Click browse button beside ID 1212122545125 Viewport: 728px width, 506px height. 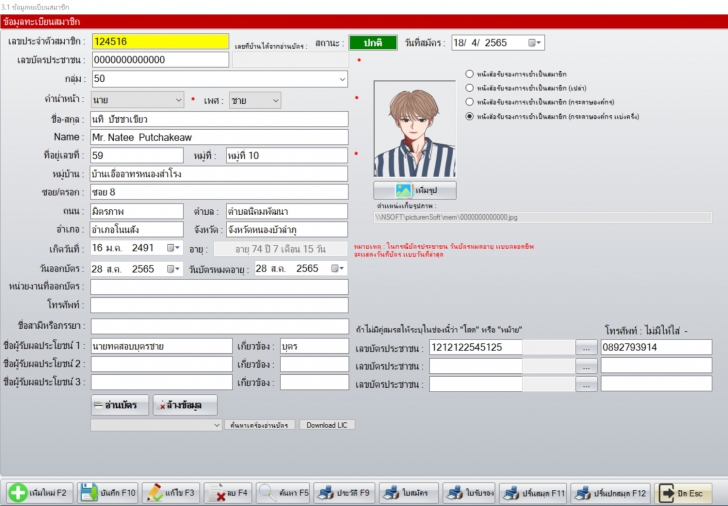tap(586, 347)
